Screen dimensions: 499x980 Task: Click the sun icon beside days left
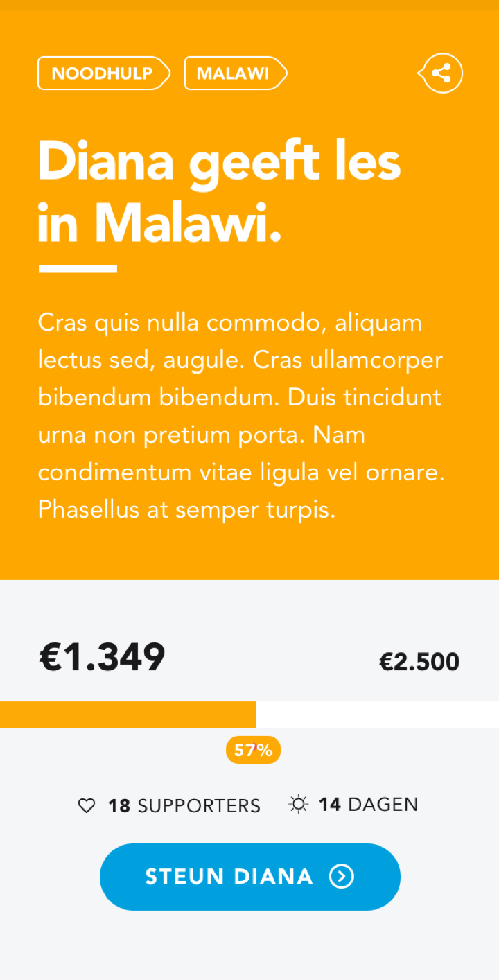point(298,805)
